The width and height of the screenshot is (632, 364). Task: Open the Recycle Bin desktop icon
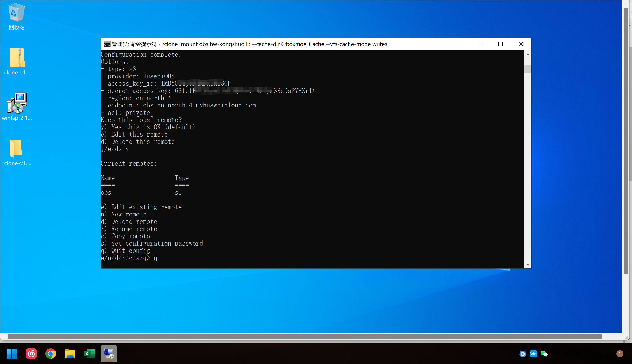(17, 13)
